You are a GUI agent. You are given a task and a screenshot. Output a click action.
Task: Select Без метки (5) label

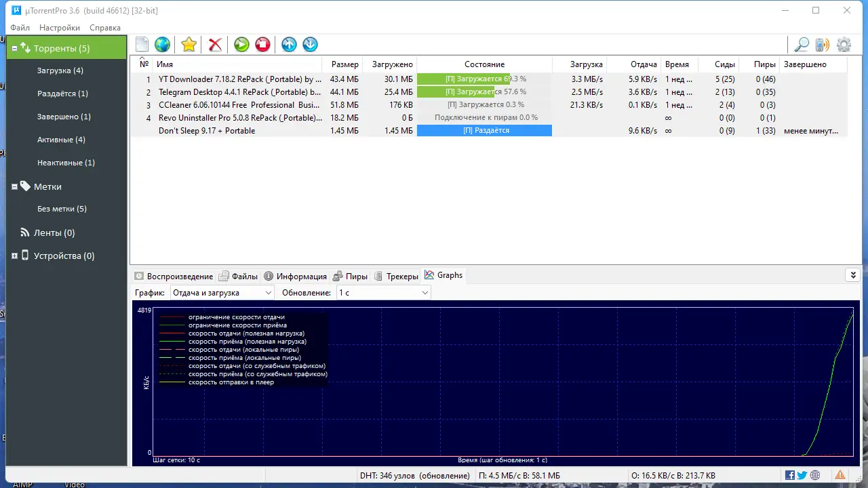(x=62, y=209)
